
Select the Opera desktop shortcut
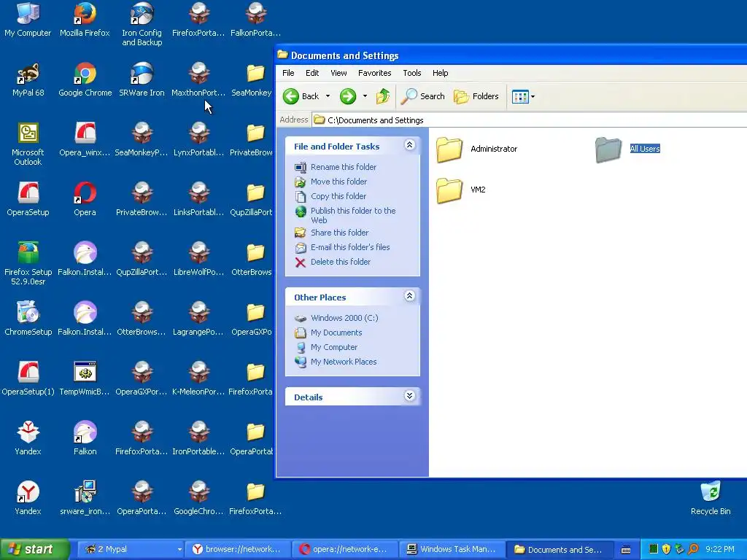(x=85, y=198)
